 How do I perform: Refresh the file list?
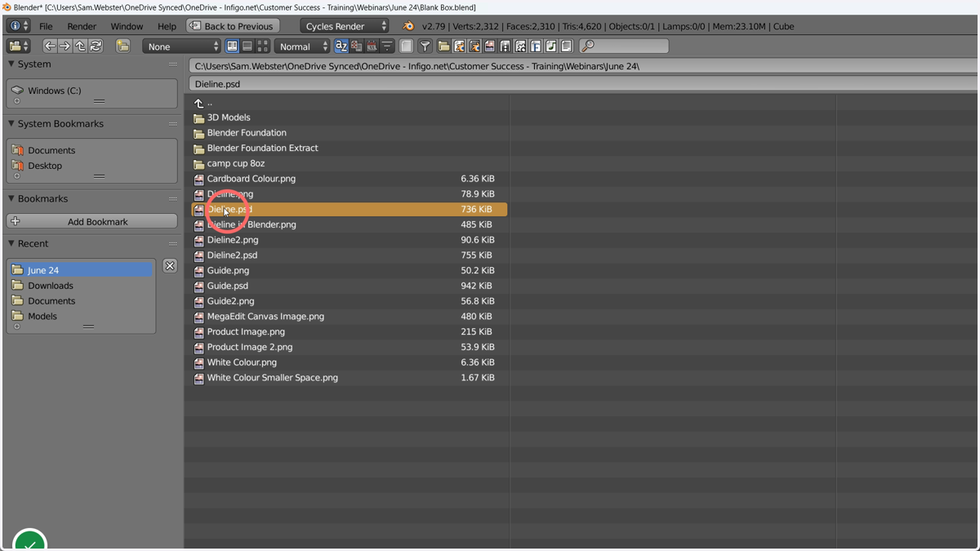96,47
